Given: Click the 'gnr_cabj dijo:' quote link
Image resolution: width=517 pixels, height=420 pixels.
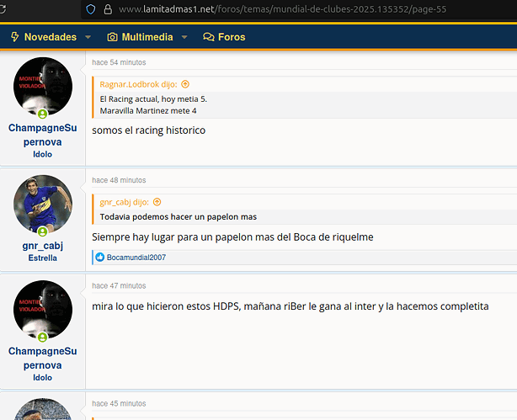Looking at the screenshot, I should point(124,202).
